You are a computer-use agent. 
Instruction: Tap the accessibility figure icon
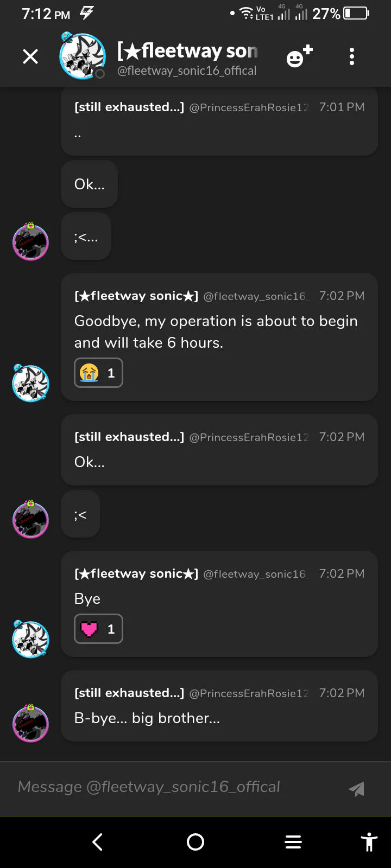[x=369, y=842]
